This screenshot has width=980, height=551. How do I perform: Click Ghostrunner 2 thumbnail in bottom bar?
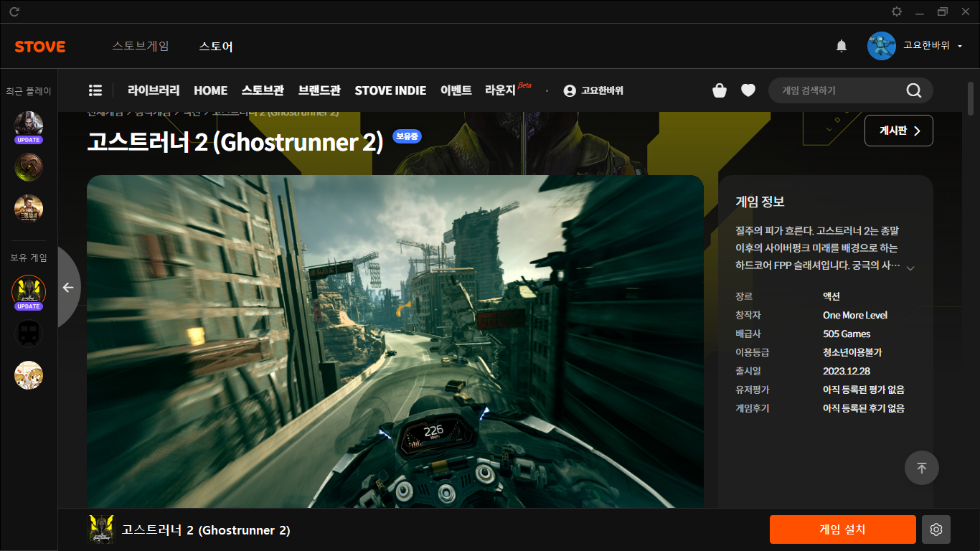click(x=100, y=529)
